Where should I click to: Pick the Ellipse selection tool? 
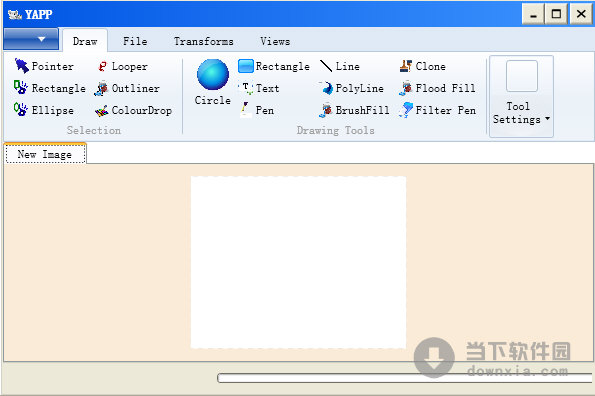[44, 110]
